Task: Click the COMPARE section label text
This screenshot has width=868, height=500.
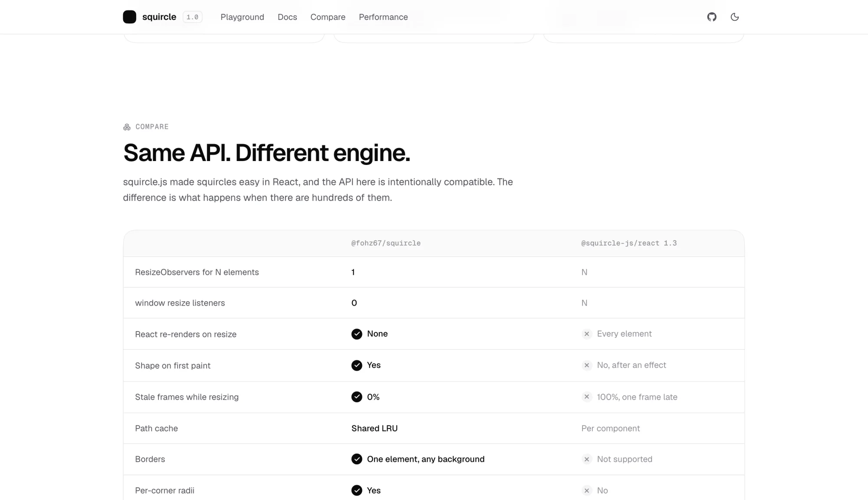Action: [152, 127]
